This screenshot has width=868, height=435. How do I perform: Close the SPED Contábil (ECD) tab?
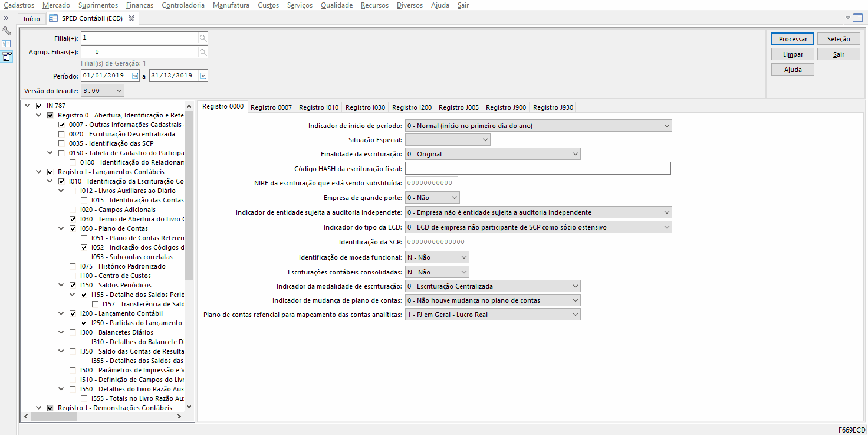coord(131,18)
